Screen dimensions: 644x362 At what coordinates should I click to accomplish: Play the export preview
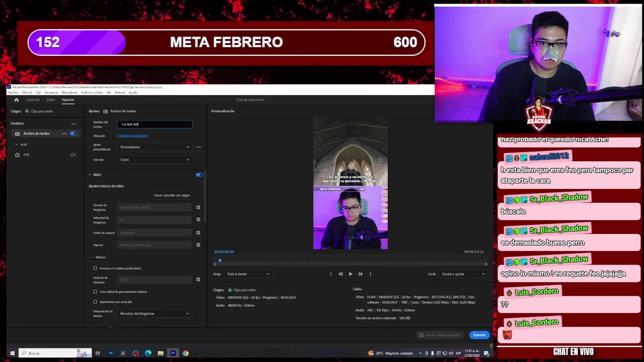click(351, 274)
